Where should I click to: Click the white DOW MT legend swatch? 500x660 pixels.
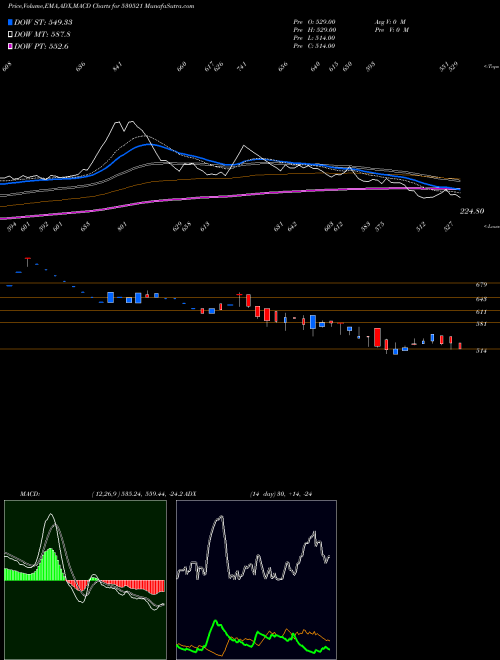10,35
